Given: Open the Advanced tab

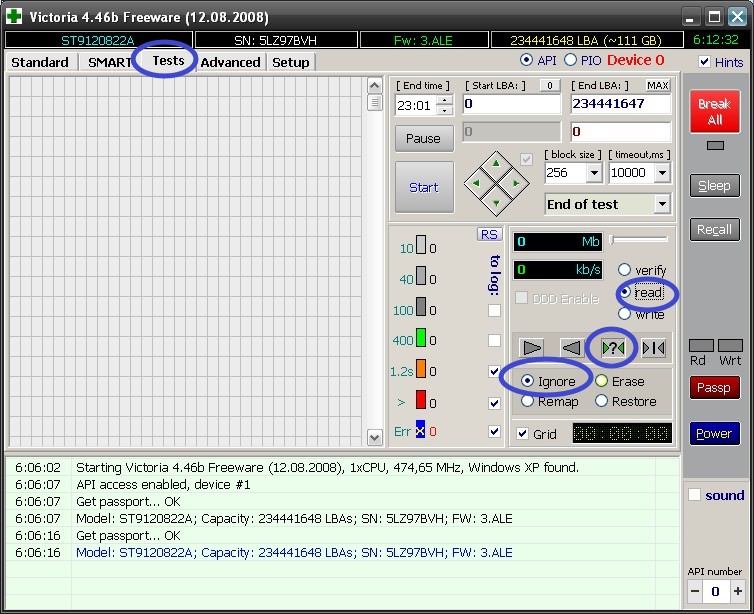Looking at the screenshot, I should [230, 62].
